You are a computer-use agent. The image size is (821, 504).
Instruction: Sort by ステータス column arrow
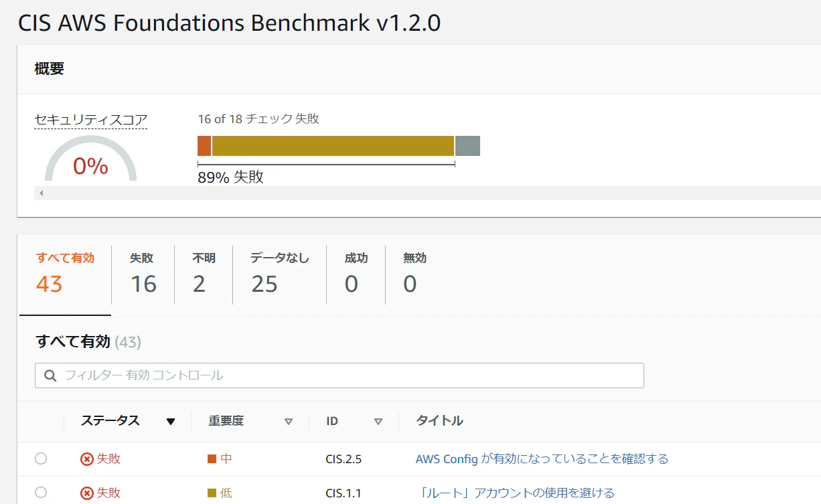point(170,422)
